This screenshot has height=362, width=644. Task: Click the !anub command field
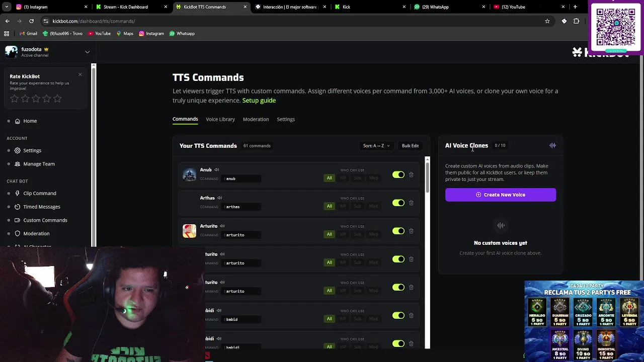pyautogui.click(x=242, y=178)
